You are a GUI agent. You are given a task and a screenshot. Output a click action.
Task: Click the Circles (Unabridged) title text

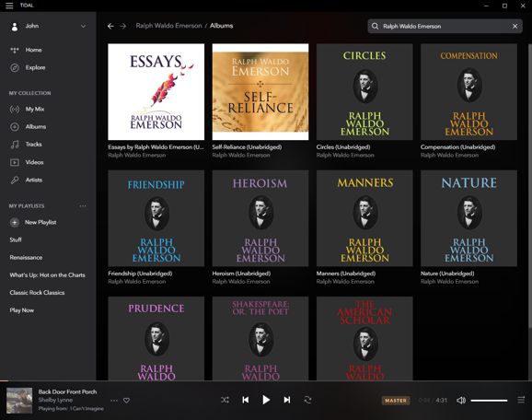[x=343, y=147]
